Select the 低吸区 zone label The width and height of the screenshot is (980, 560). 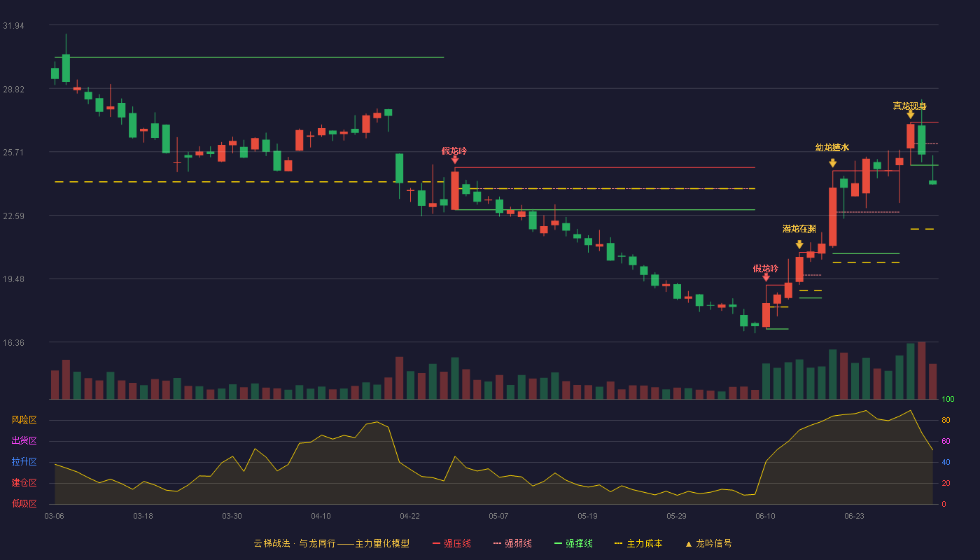tap(24, 503)
